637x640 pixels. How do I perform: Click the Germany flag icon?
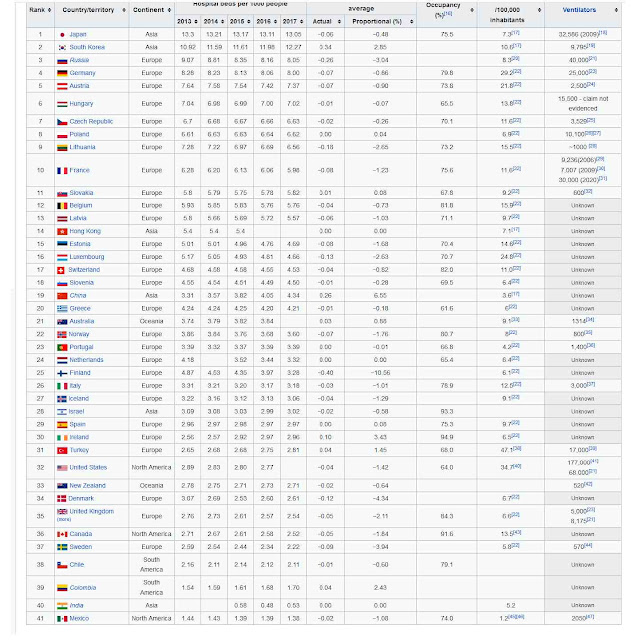[62, 73]
